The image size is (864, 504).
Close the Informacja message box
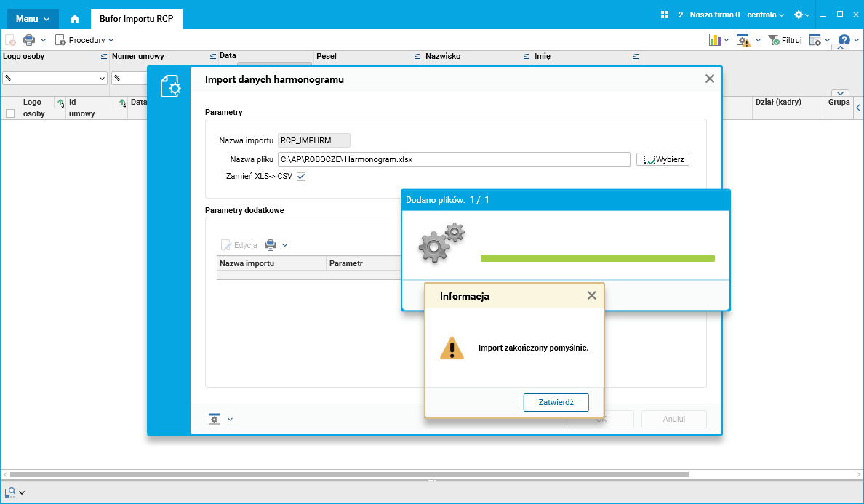click(592, 296)
